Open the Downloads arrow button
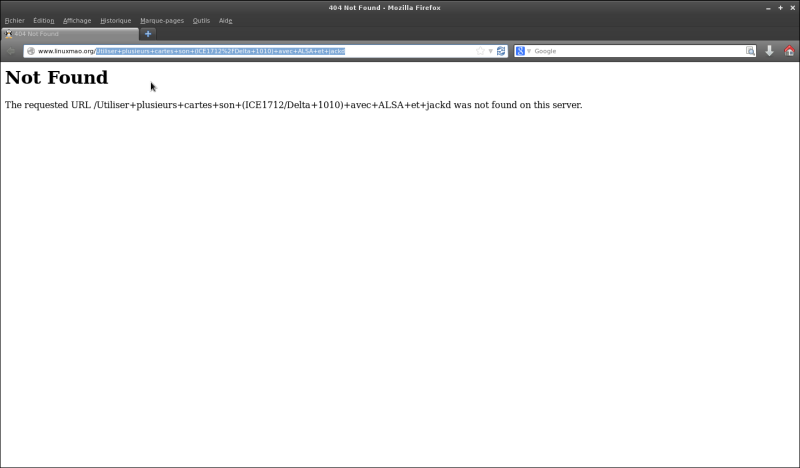Screen dimensions: 800x468 (x=769, y=51)
